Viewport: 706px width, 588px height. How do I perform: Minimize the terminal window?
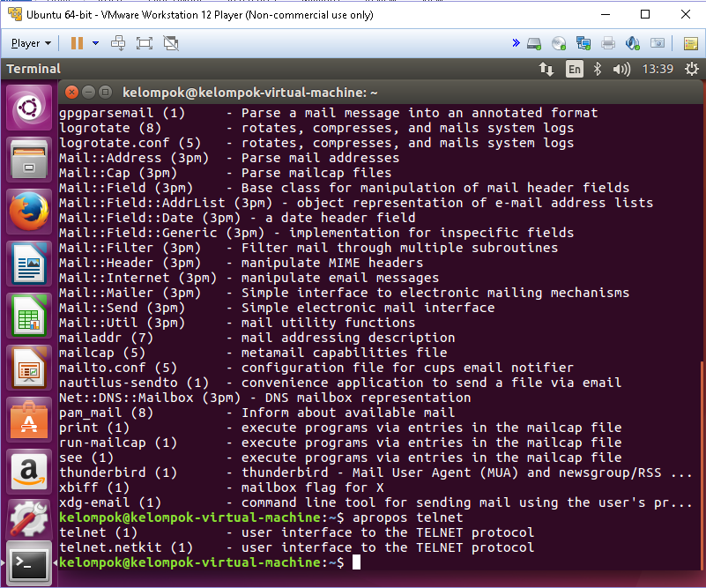coord(89,93)
